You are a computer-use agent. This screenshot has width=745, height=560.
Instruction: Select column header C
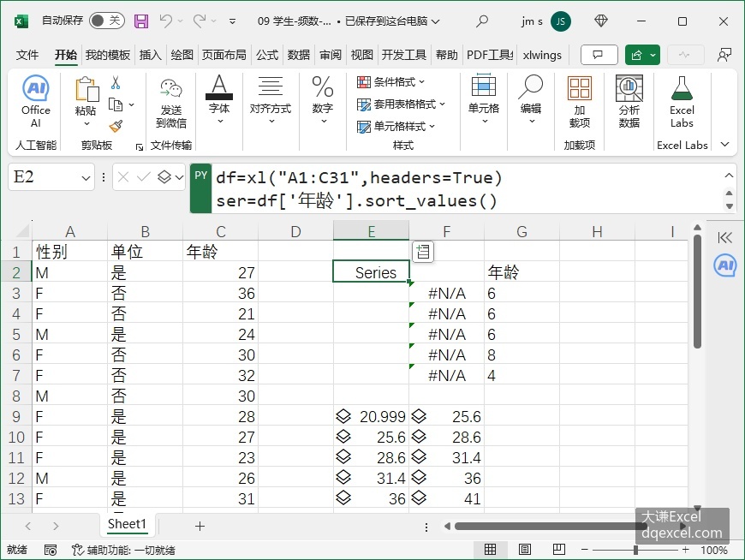click(x=220, y=231)
